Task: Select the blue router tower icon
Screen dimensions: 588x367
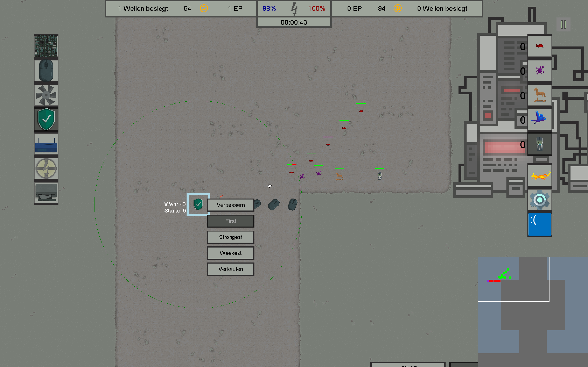Action: (46, 144)
